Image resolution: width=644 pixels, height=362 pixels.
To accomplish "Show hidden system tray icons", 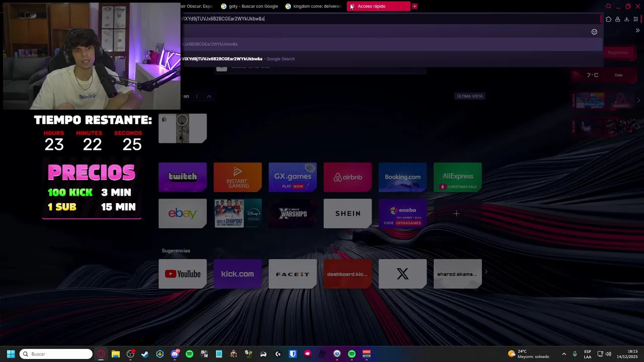I will pos(564,354).
